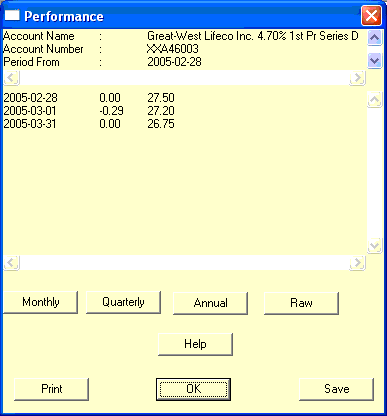This screenshot has width=387, height=416.
Task: Click the -0.29 return value
Action: pos(111,111)
